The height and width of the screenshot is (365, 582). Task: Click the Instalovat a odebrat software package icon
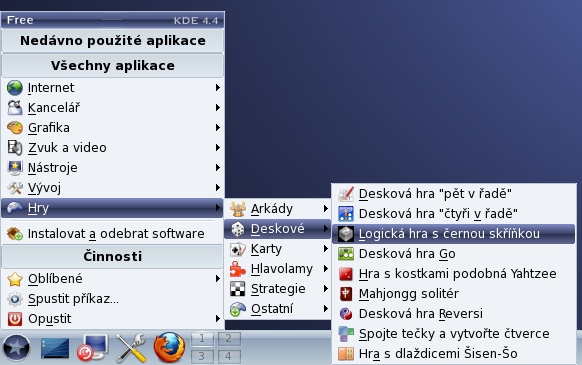pos(15,234)
